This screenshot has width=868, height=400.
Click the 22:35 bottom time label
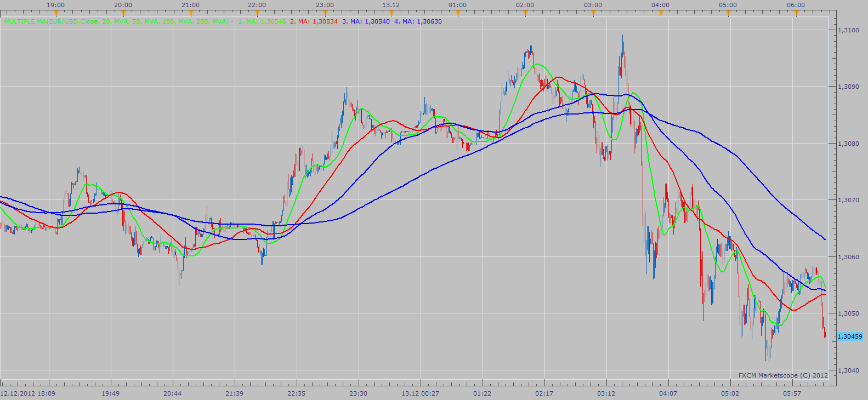[297, 393]
